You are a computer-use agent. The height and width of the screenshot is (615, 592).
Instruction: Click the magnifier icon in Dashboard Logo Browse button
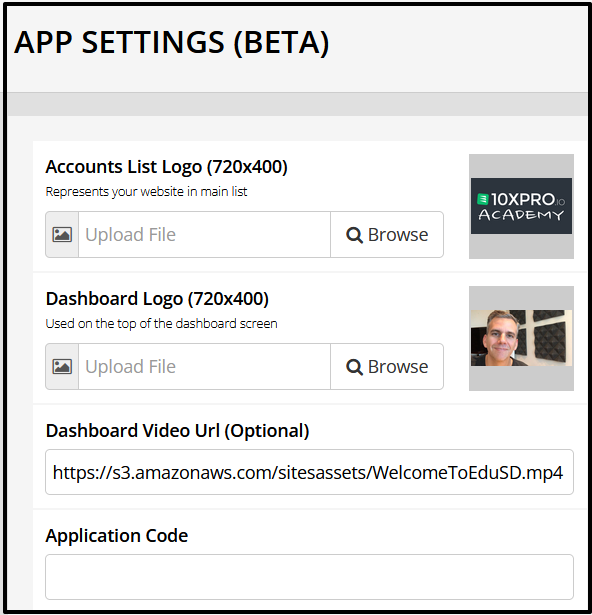[x=354, y=367]
